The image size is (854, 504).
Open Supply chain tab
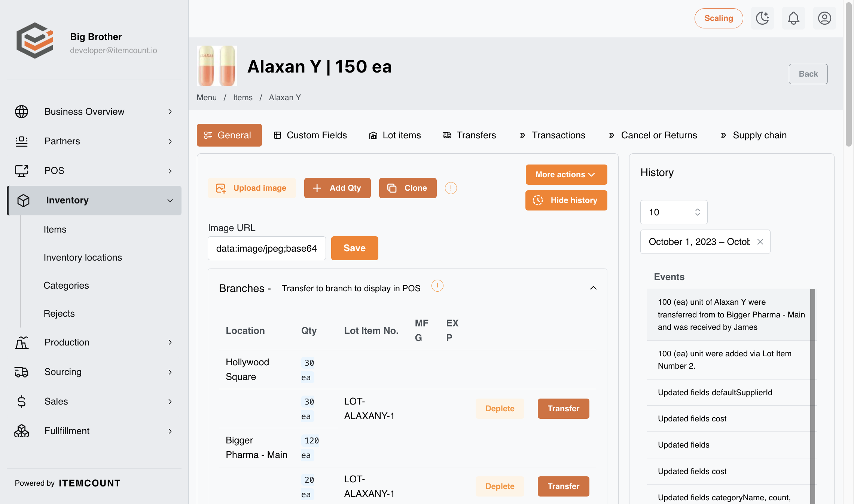[753, 135]
